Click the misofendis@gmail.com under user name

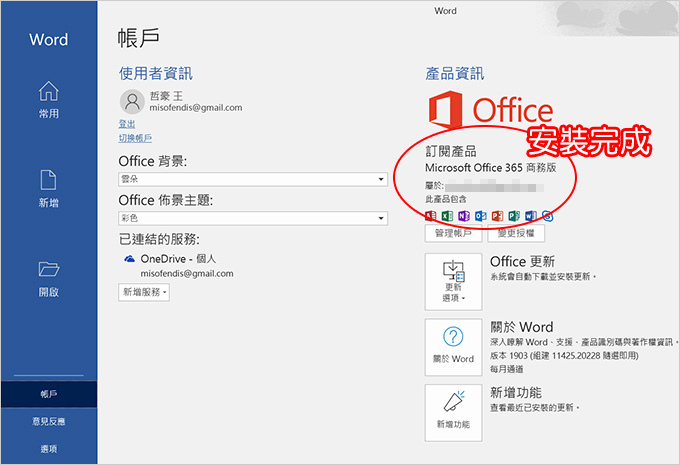[x=196, y=108]
